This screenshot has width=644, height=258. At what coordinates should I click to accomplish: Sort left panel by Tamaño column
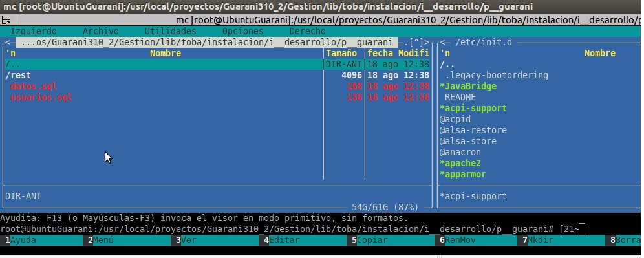click(x=341, y=54)
